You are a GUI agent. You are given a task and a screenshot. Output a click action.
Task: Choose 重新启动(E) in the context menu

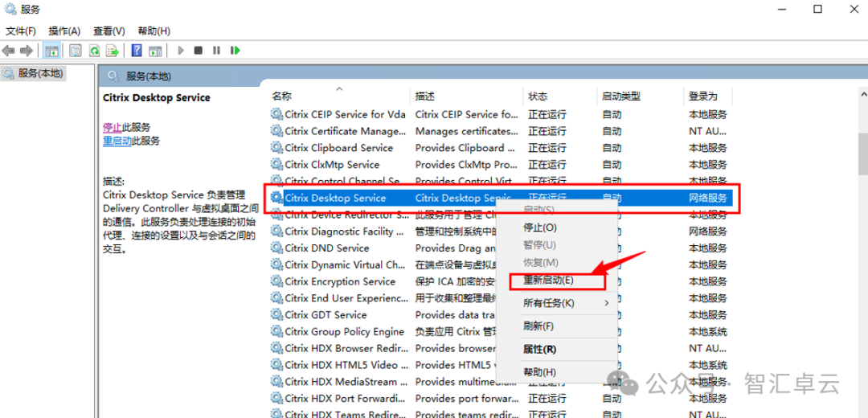557,281
